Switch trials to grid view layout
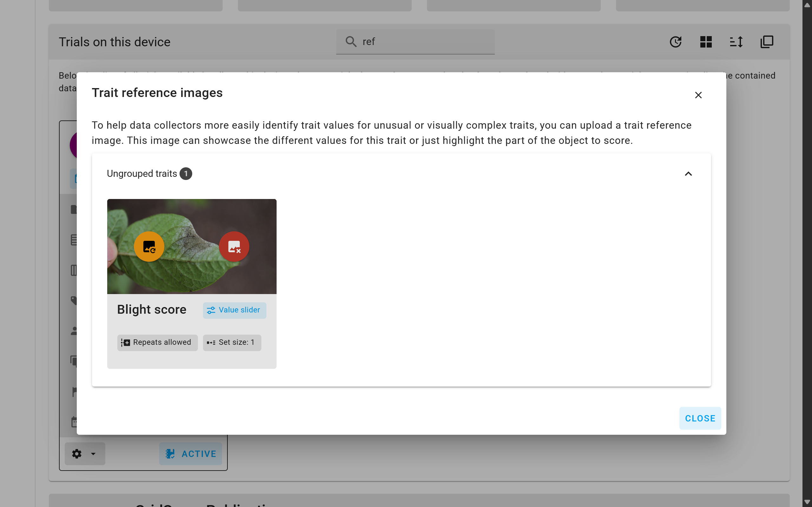812x507 pixels. click(x=706, y=42)
